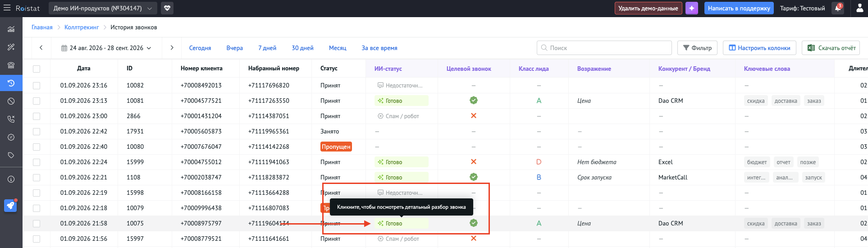Click Удалить демо-данные button

point(648,8)
